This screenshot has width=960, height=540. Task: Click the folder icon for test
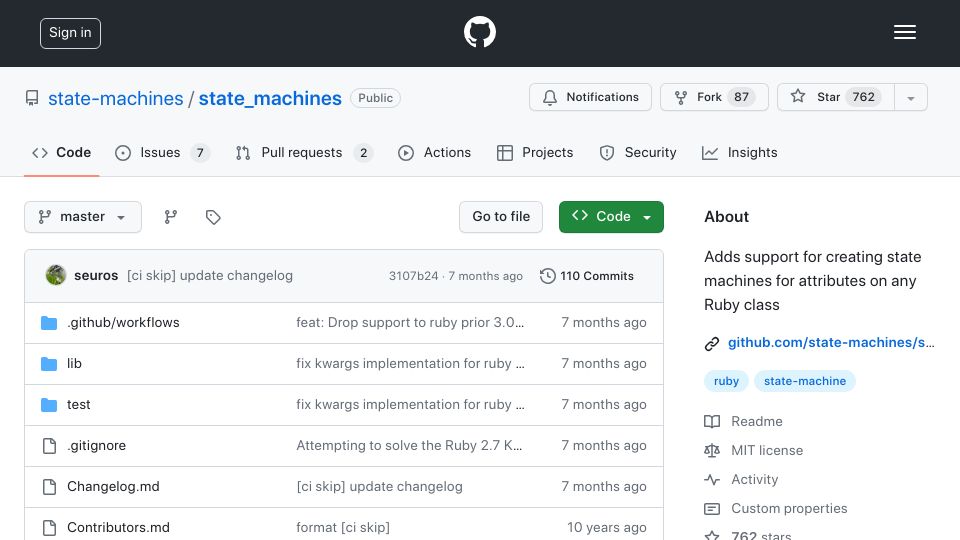click(49, 405)
